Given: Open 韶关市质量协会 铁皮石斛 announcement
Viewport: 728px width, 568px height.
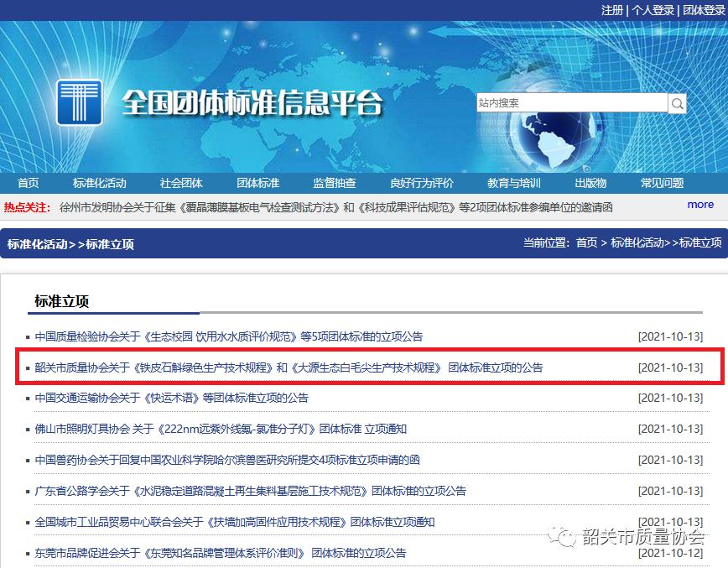Looking at the screenshot, I should coord(289,367).
